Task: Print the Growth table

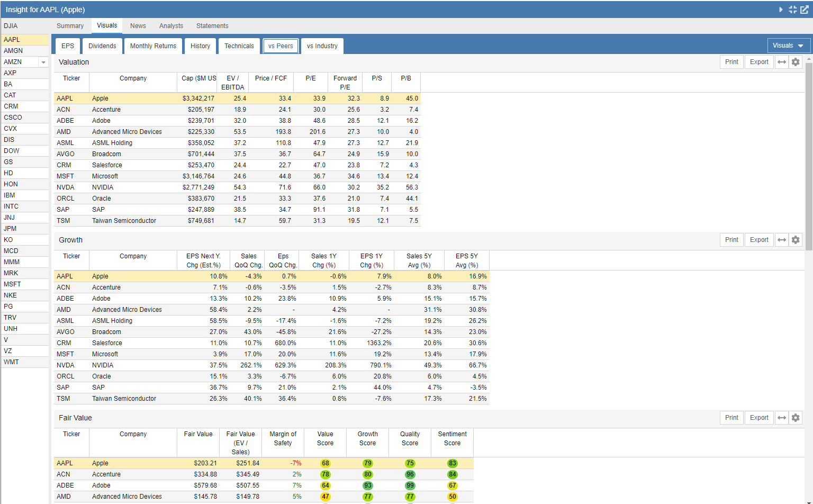Action: coord(731,240)
